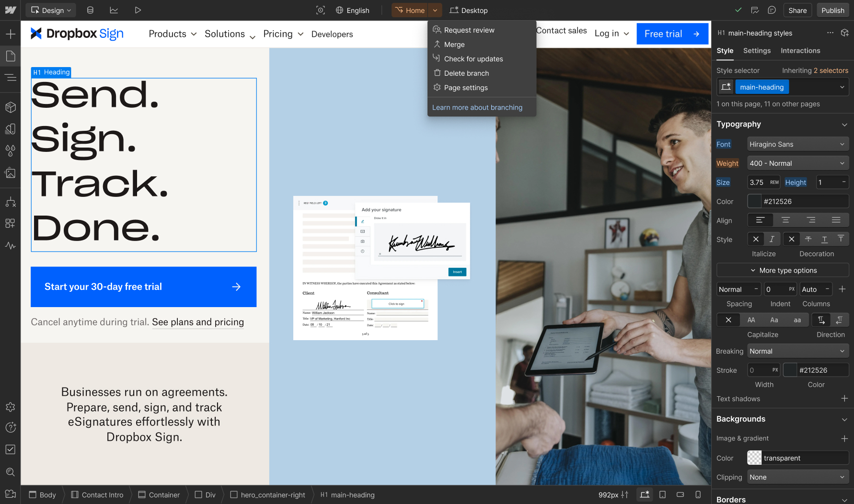Open Learn more about branching link

pyautogui.click(x=477, y=107)
